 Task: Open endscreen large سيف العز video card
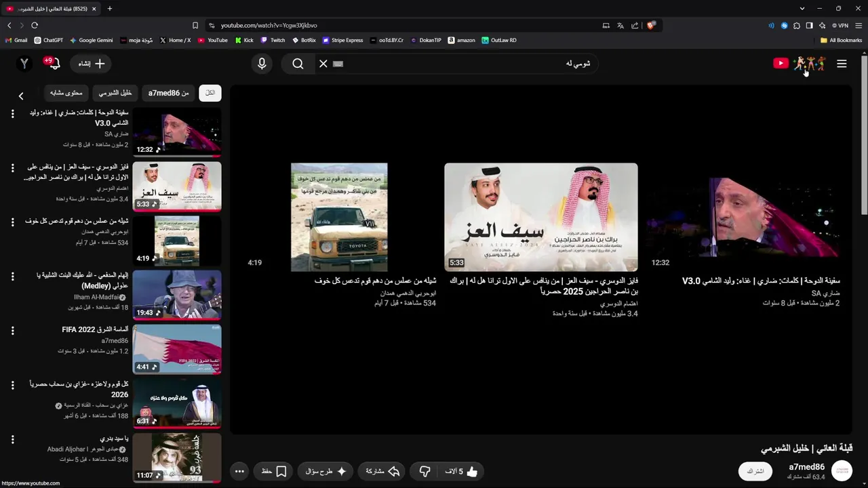(541, 217)
